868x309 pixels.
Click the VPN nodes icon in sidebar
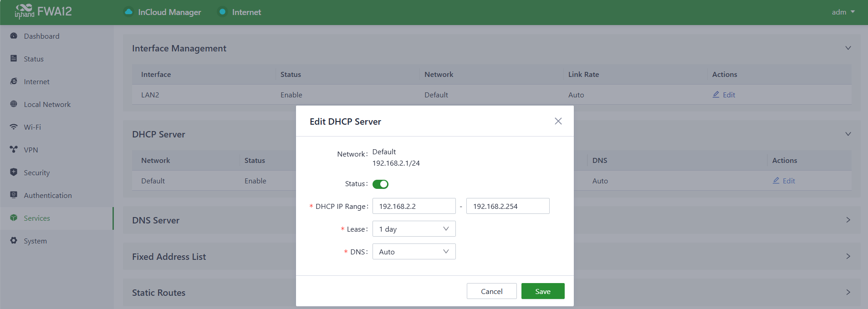coord(14,150)
